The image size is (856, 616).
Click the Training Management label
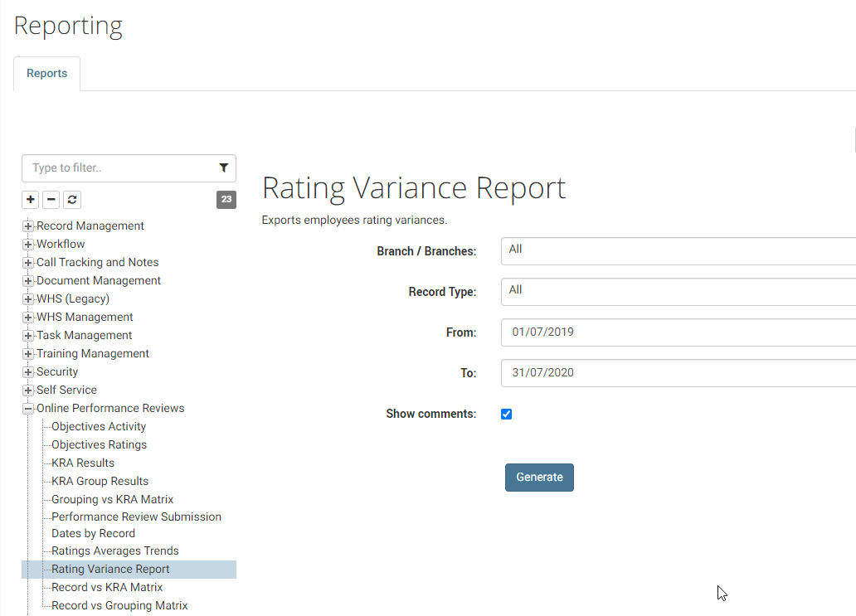pos(93,353)
